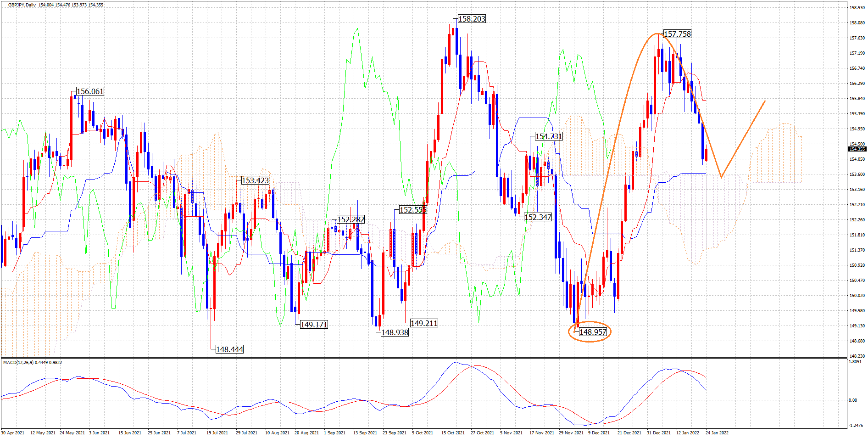Click the GBPJPY,Daily chart title
The image size is (868, 438).
tap(22, 5)
